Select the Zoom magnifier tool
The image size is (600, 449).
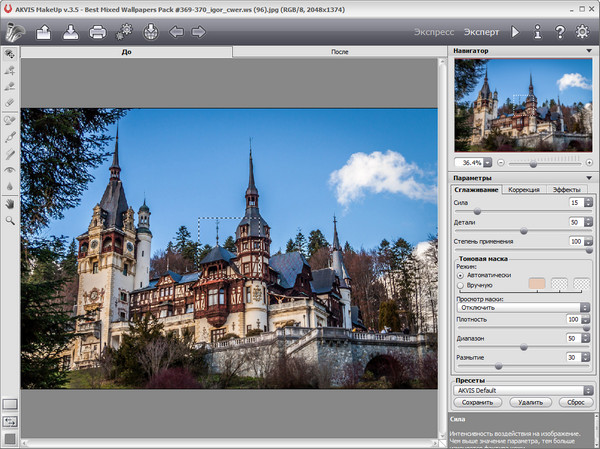point(10,219)
